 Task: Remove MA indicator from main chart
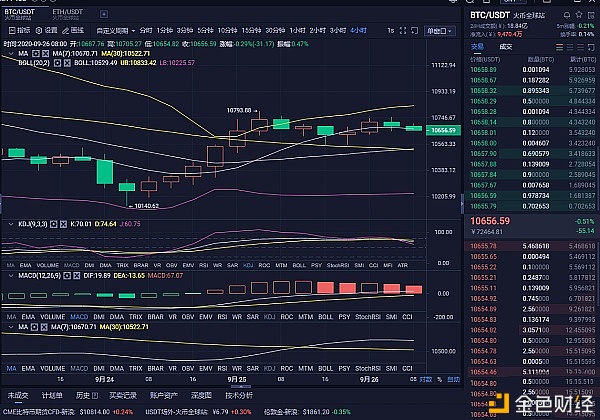pos(45,54)
